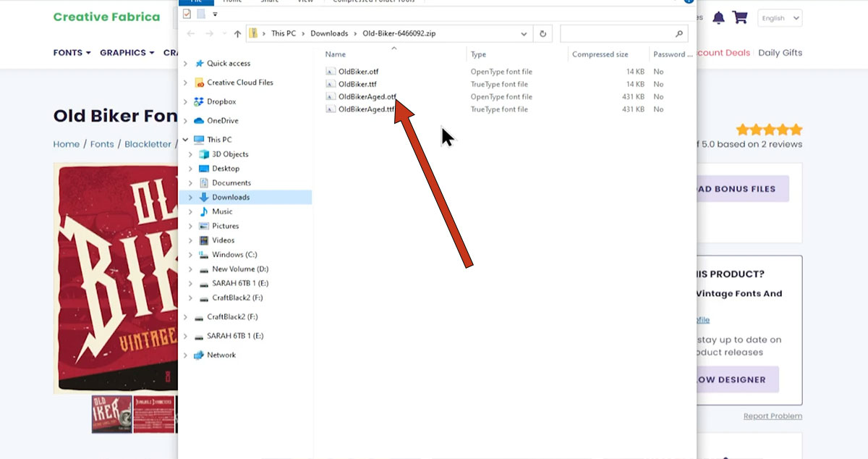Click the back navigation arrow in Explorer
The height and width of the screenshot is (459, 868).
[x=190, y=33]
